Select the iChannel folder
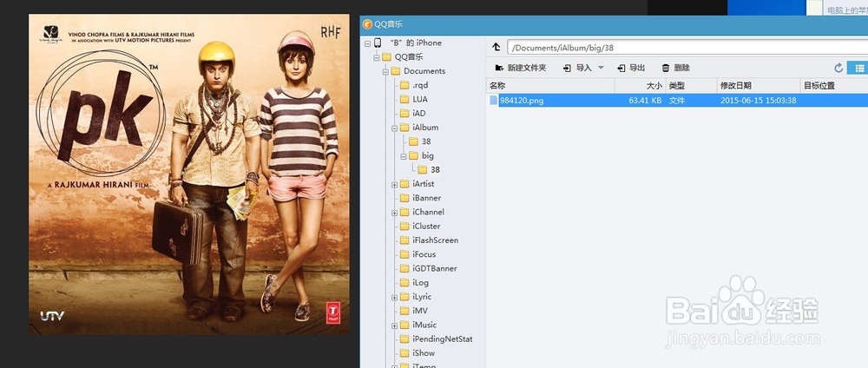This screenshot has width=868, height=368. (x=428, y=212)
